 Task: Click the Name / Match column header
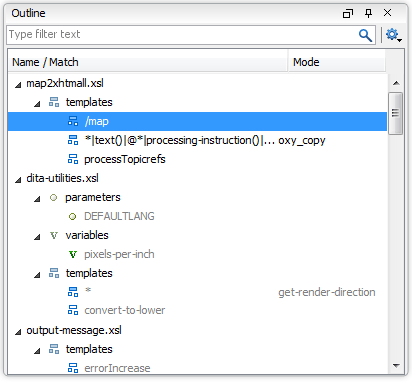point(148,62)
